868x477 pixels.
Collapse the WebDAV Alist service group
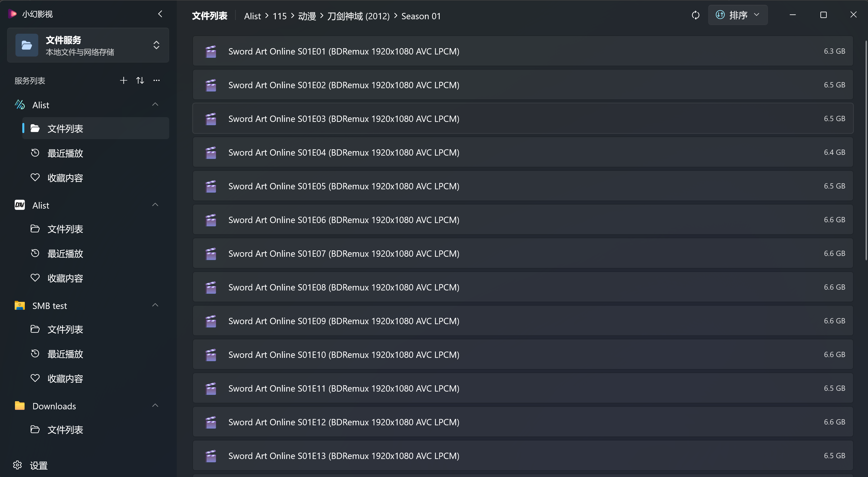pyautogui.click(x=155, y=205)
